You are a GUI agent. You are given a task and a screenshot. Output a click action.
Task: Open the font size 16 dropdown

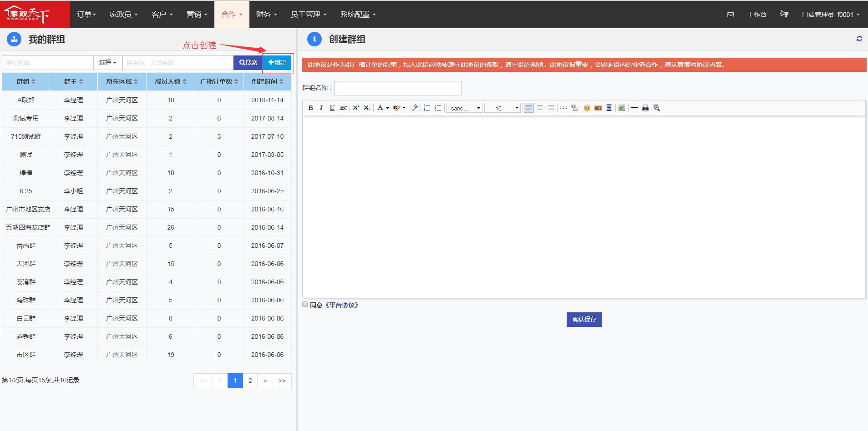pos(503,108)
